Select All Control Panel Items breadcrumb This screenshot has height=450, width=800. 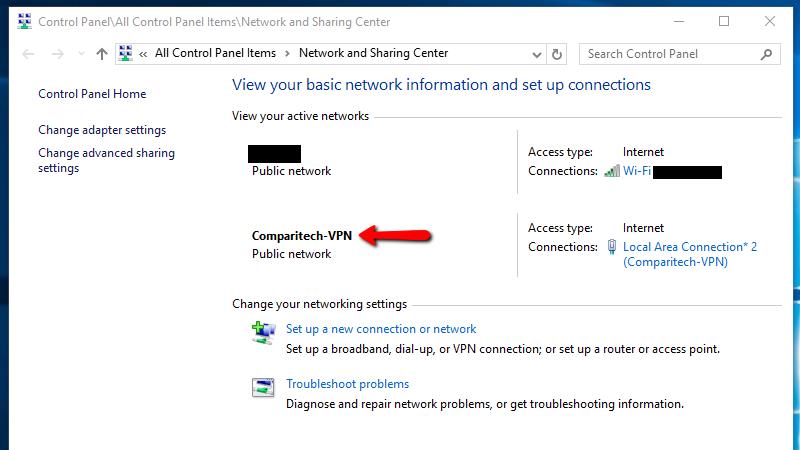click(x=215, y=53)
